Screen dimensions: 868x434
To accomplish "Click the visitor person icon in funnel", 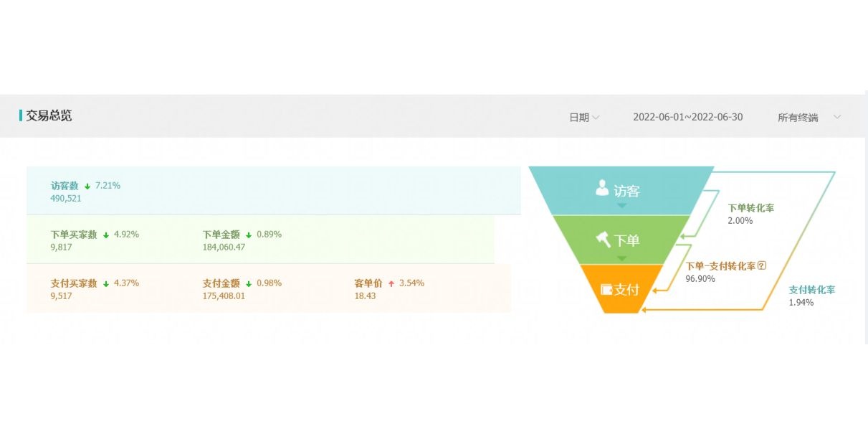I will (602, 189).
